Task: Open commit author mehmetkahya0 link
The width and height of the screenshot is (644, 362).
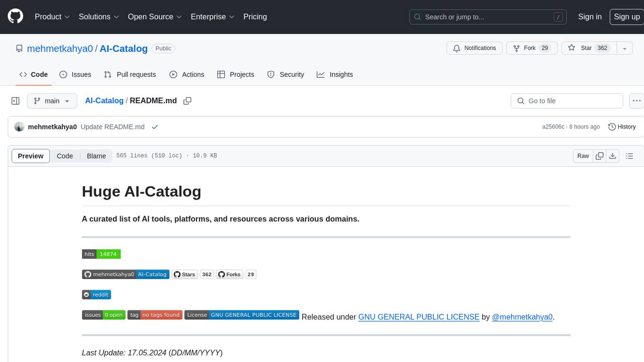Action: tap(53, 127)
